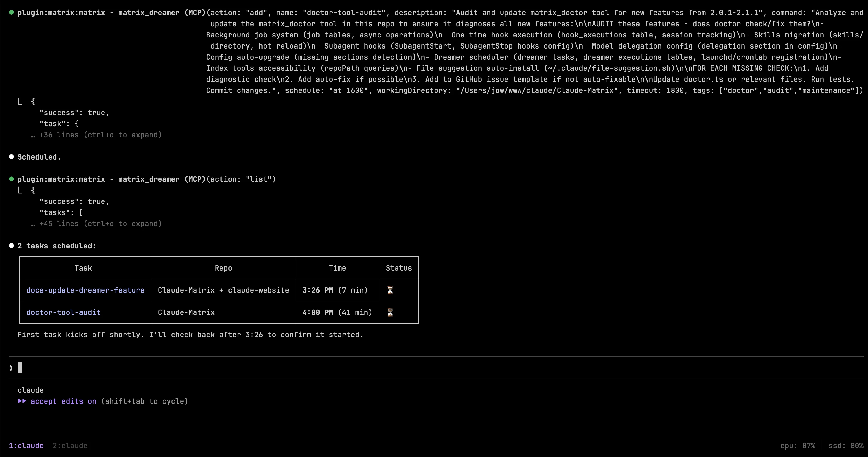Open the doctor-tool-audit task link

pos(63,312)
